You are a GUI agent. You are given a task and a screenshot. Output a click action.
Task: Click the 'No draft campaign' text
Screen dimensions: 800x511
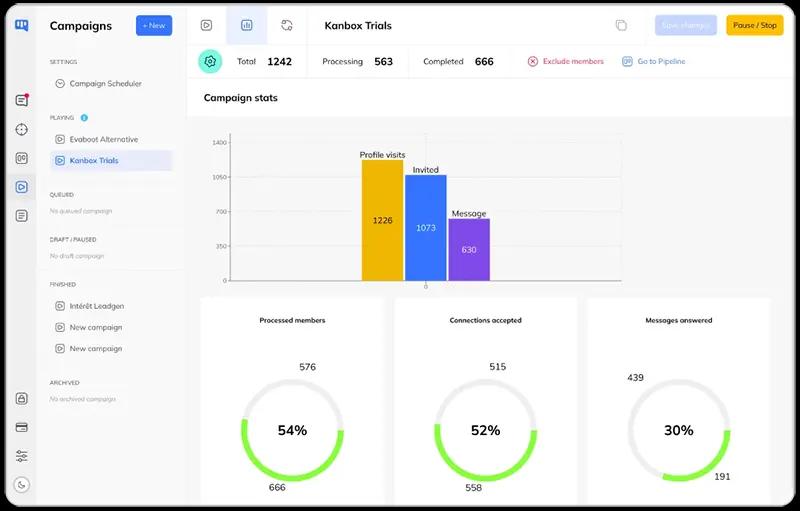(x=77, y=256)
